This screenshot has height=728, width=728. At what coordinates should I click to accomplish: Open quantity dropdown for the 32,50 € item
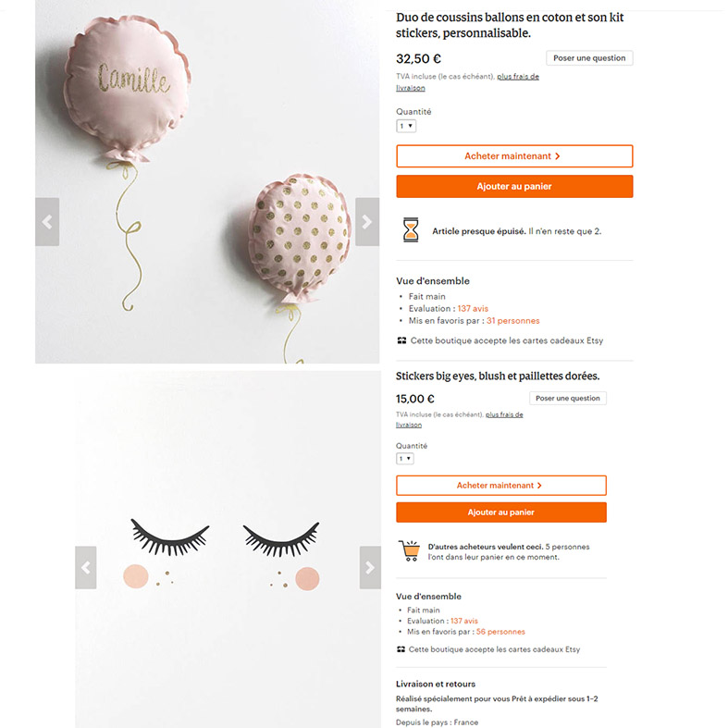click(x=406, y=126)
